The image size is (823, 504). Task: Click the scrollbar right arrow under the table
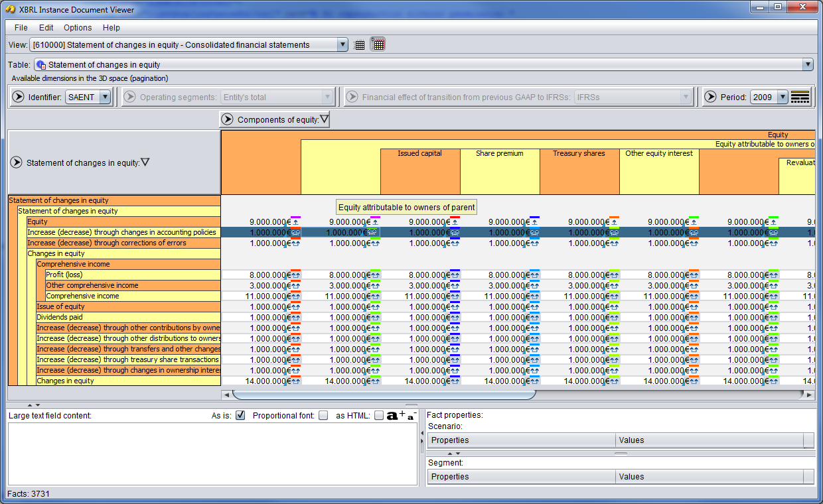pyautogui.click(x=808, y=395)
